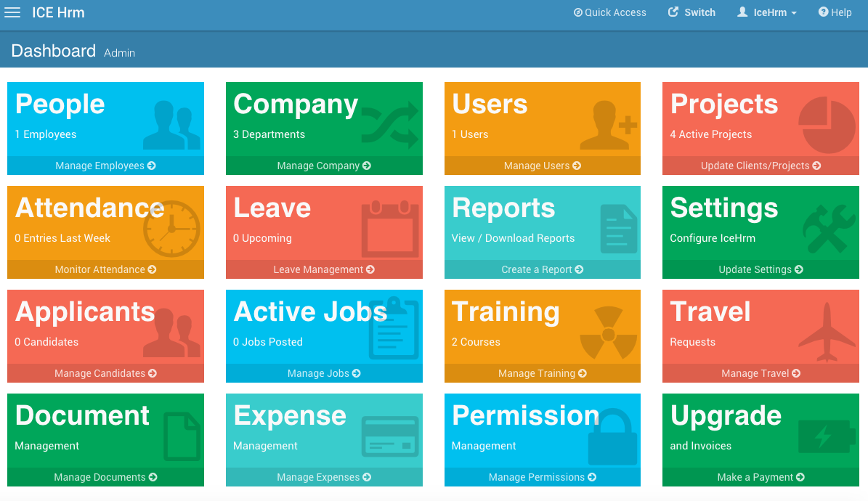Click Manage Company on the Company card
The width and height of the screenshot is (868, 501).
coord(324,166)
